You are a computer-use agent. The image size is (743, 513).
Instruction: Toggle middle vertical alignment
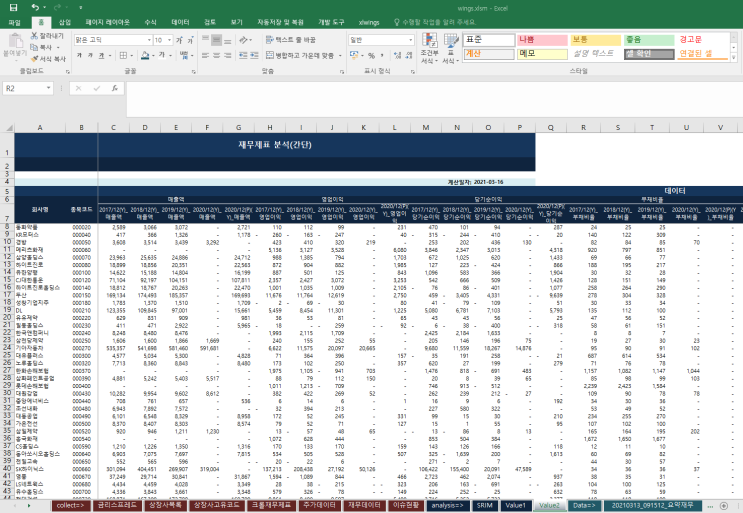[x=217, y=40]
